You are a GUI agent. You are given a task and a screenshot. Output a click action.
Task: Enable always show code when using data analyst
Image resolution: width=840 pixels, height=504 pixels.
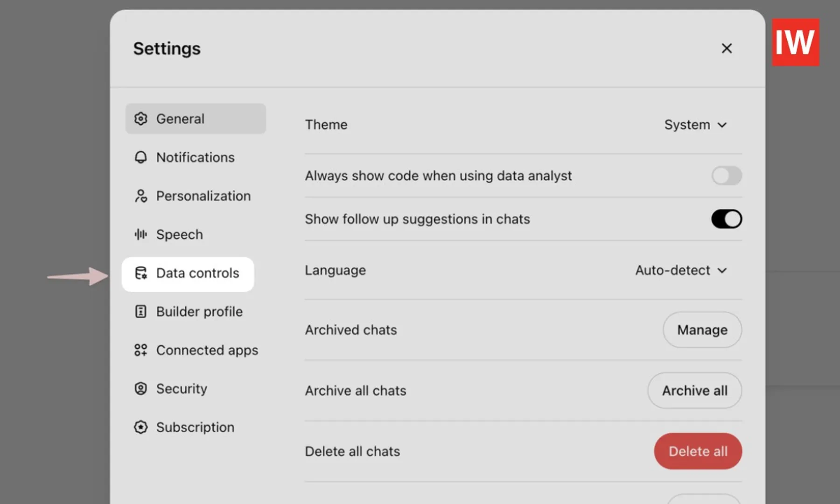coord(726,176)
